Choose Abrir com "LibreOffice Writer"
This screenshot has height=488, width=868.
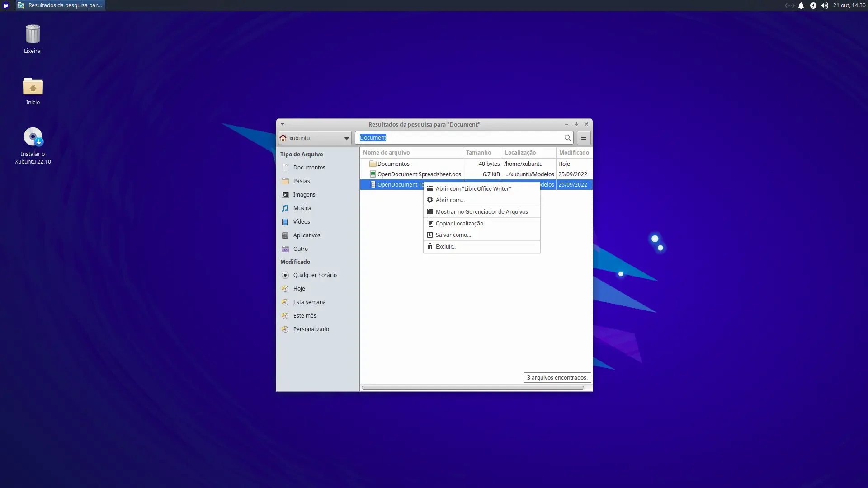481,188
